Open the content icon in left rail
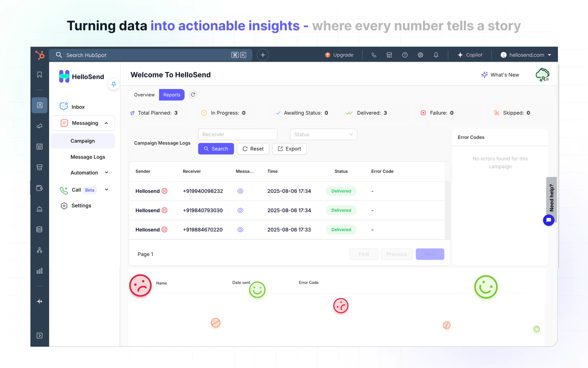Image resolution: width=588 pixels, height=368 pixels. click(40, 147)
